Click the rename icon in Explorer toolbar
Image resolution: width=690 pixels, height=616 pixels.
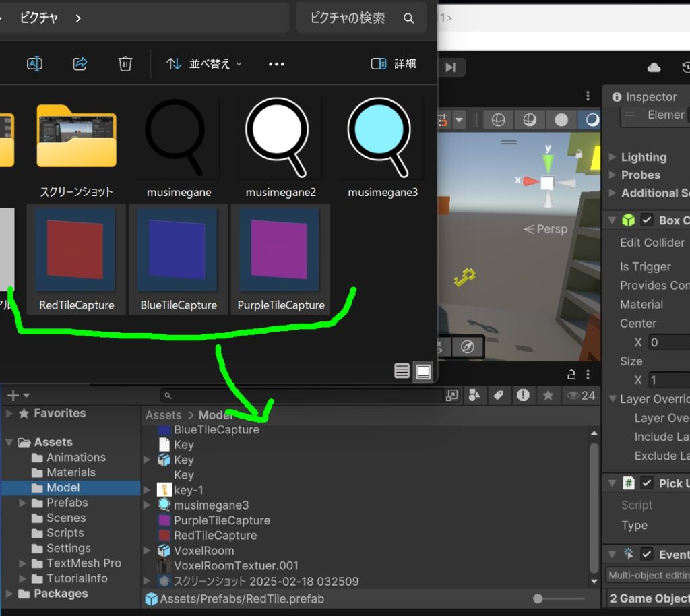point(34,64)
